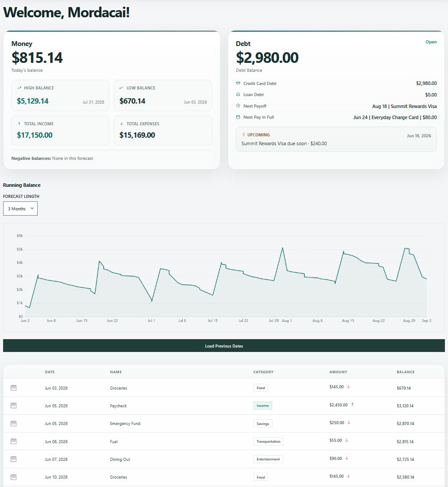
Task: Click calendar icon in Paycheck row
Action: (13, 405)
